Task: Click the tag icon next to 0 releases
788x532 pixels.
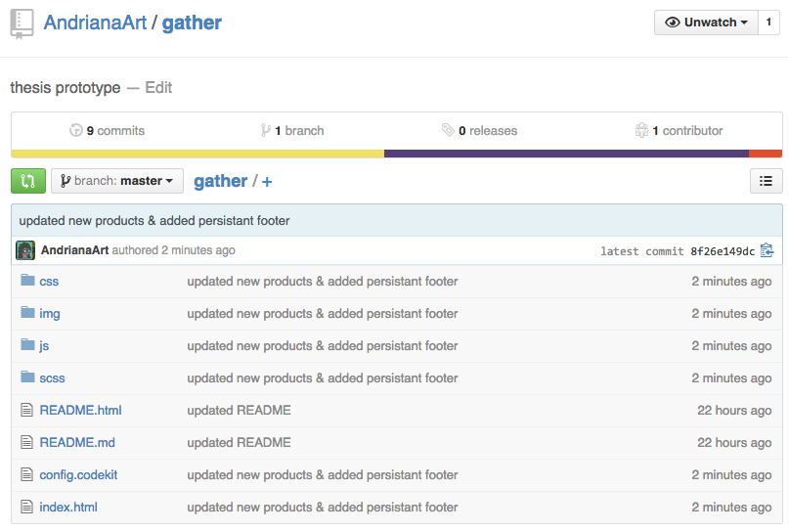Action: coord(448,130)
